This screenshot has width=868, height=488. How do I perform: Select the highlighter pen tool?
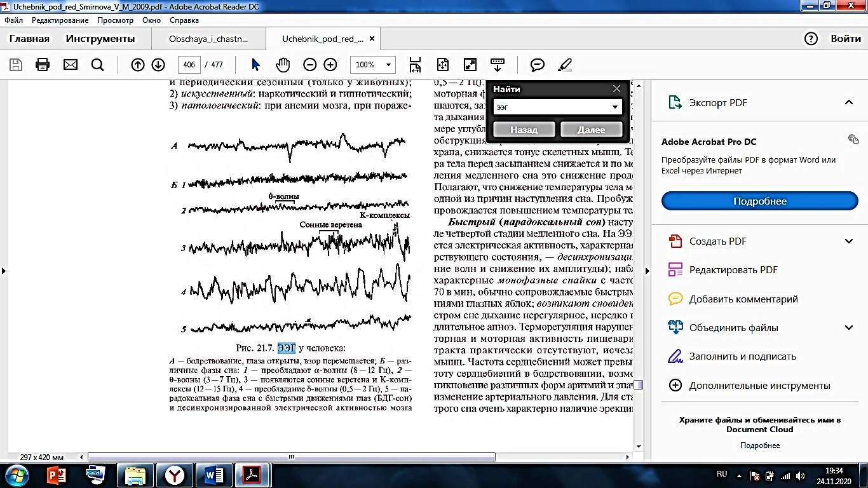[x=564, y=65]
